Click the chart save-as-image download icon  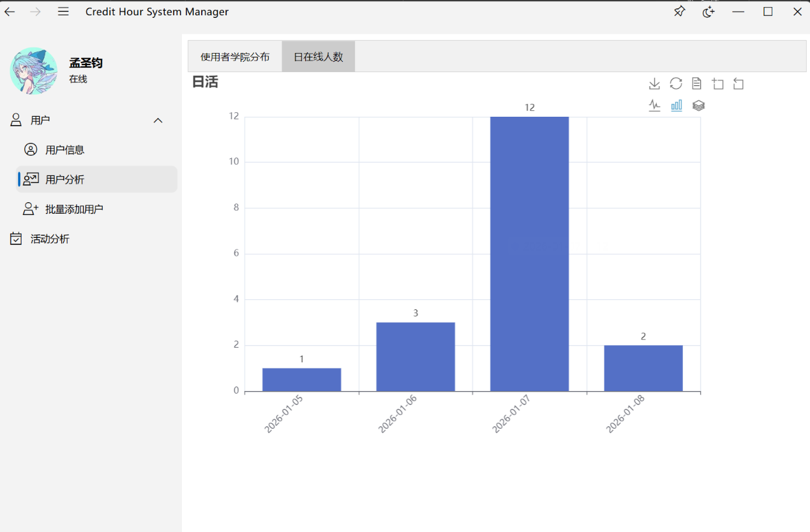click(654, 84)
